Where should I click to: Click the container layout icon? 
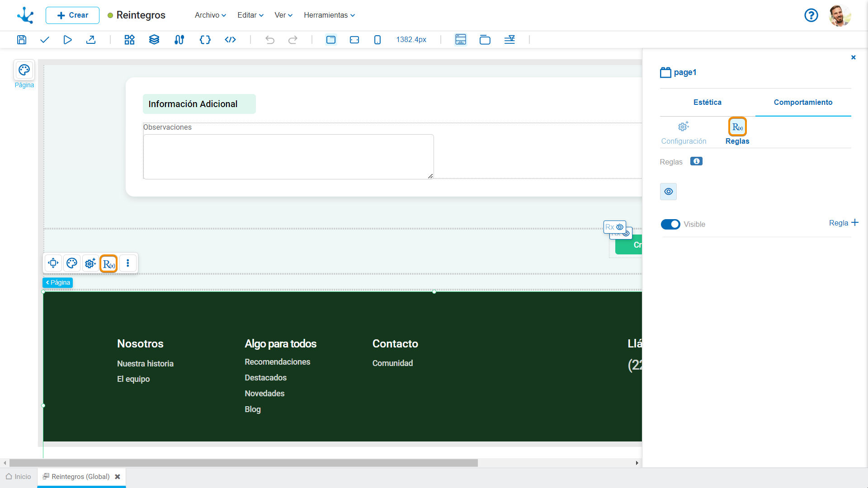(x=485, y=40)
